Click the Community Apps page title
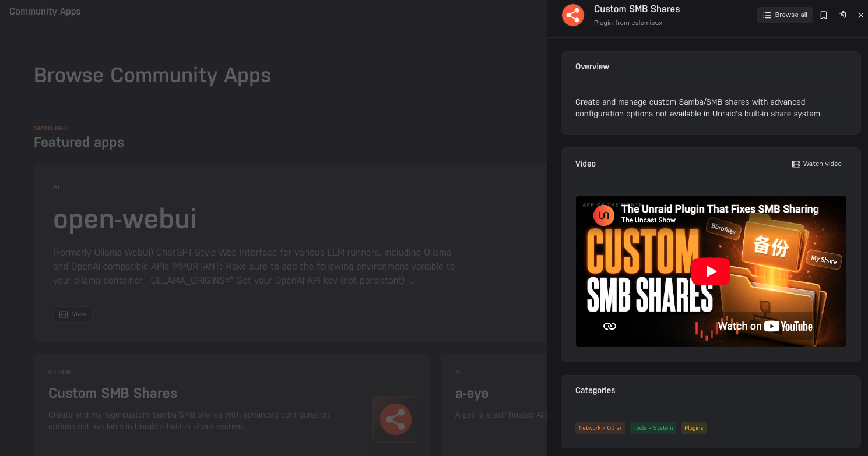The height and width of the screenshot is (456, 868). (45, 12)
